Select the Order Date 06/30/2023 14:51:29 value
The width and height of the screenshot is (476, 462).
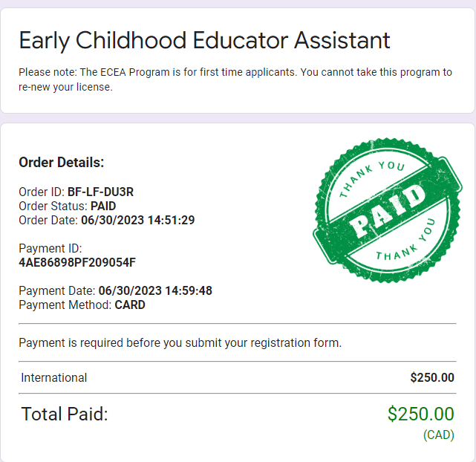[138, 220]
